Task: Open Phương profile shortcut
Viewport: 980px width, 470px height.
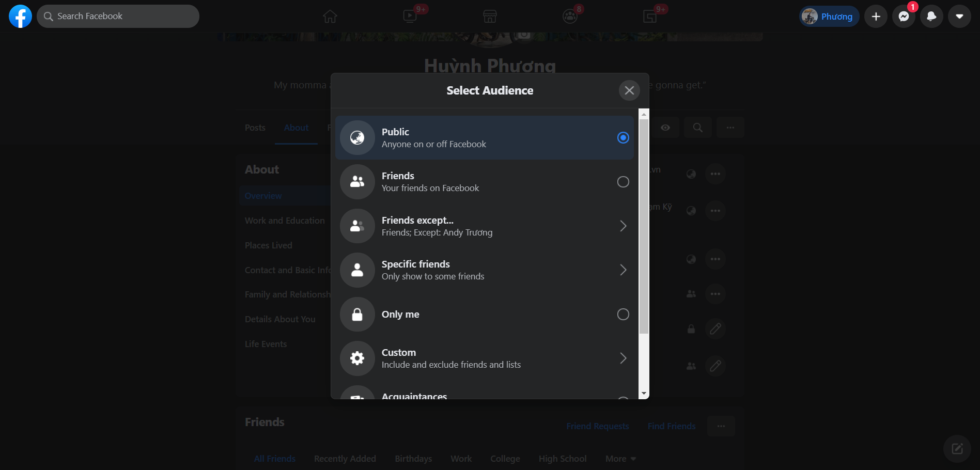Action: [829, 17]
